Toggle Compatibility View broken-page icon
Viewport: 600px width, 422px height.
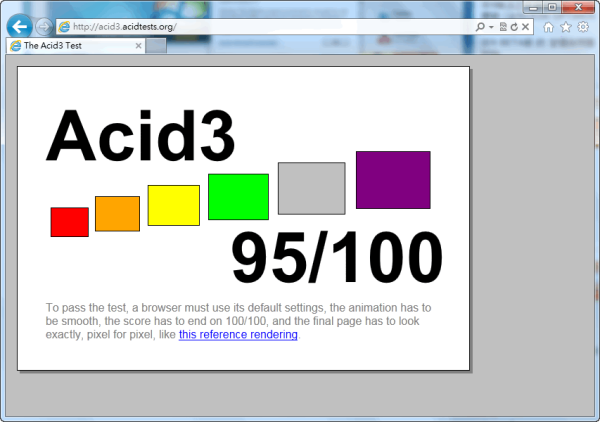503,27
